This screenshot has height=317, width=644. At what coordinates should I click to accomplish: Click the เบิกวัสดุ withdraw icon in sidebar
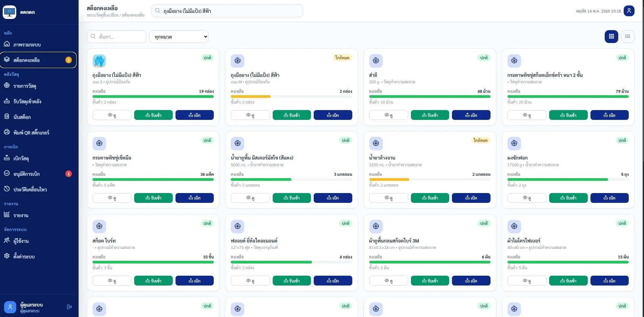coord(7,158)
